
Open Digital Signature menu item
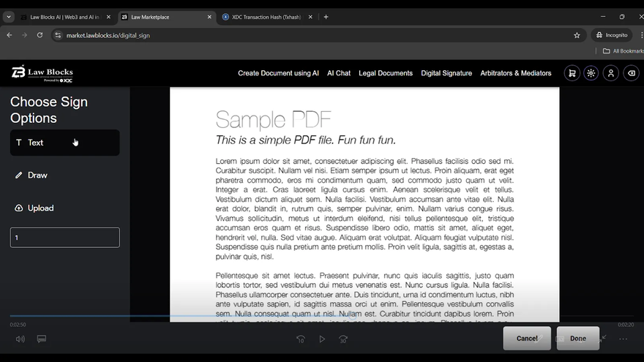coord(446,73)
